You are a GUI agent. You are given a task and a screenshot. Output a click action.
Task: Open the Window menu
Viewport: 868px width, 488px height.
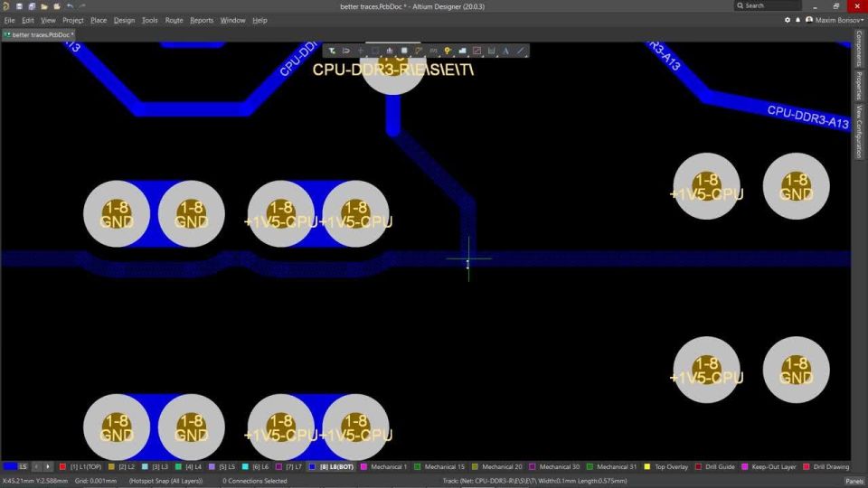pos(232,21)
